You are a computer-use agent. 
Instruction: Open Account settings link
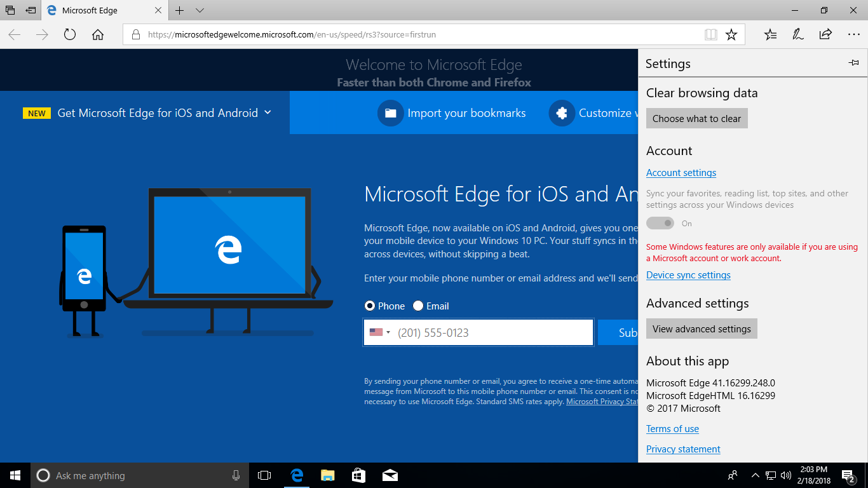(x=681, y=173)
